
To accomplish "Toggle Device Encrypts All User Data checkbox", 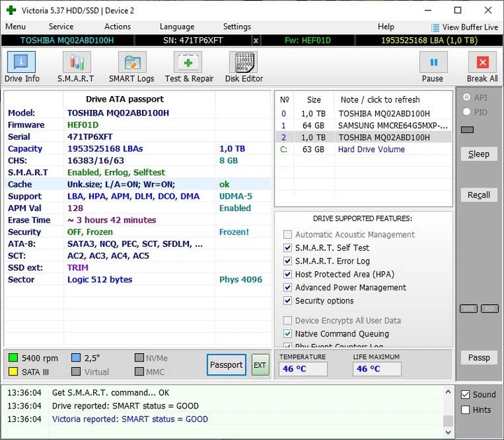I will 288,320.
